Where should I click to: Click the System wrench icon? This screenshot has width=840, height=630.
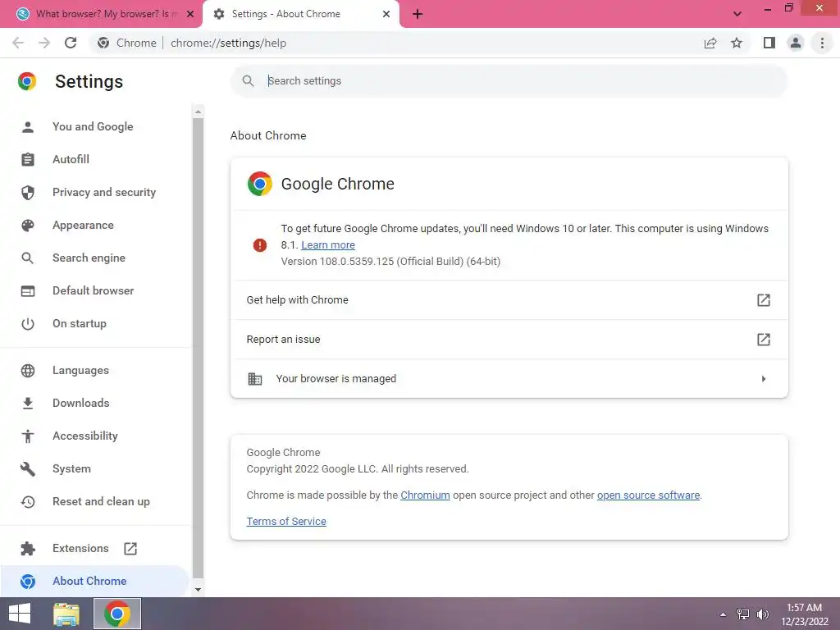(28, 468)
